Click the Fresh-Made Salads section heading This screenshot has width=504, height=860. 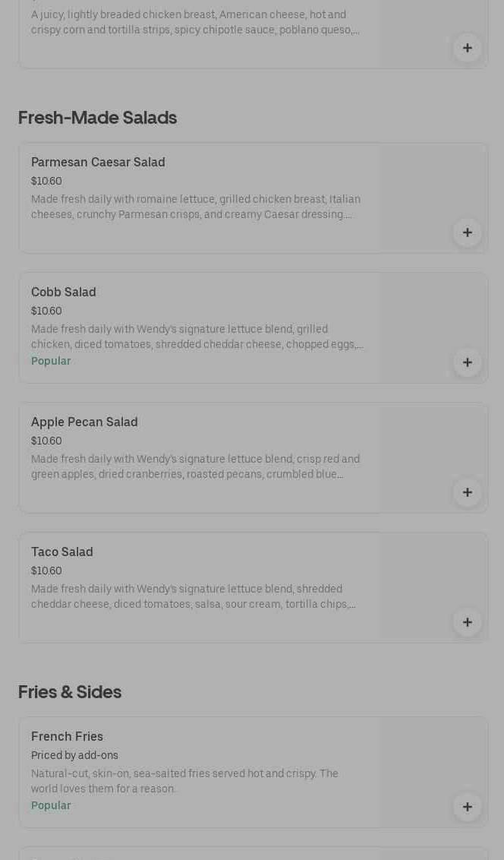97,118
